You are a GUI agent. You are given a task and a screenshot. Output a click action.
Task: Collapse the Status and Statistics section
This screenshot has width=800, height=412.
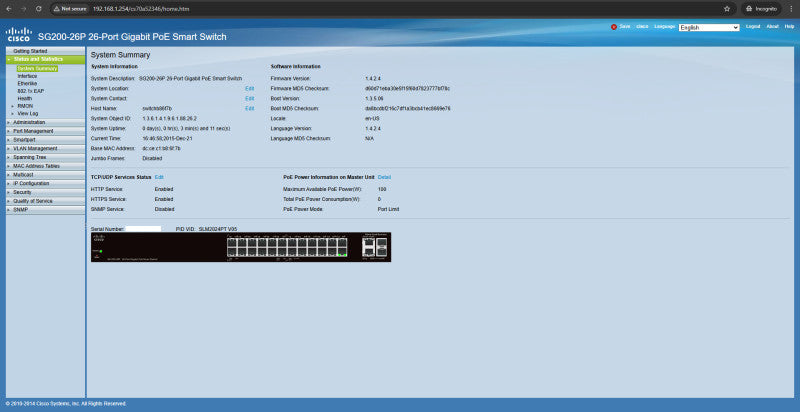point(9,60)
